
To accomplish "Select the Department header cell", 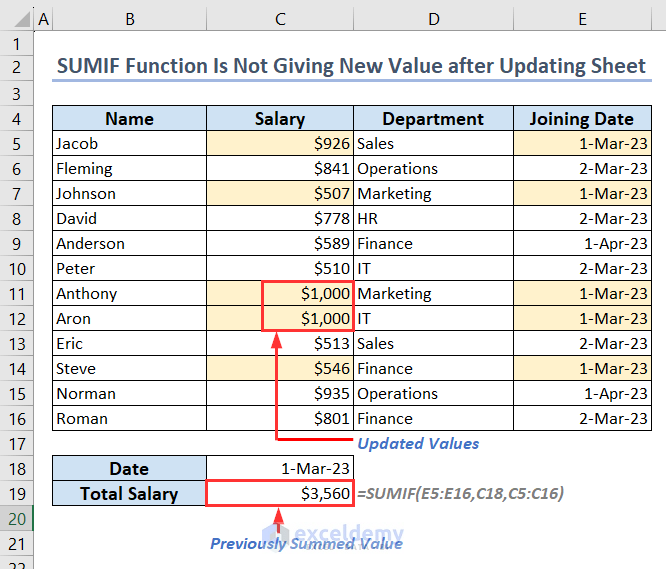I will 433,119.
